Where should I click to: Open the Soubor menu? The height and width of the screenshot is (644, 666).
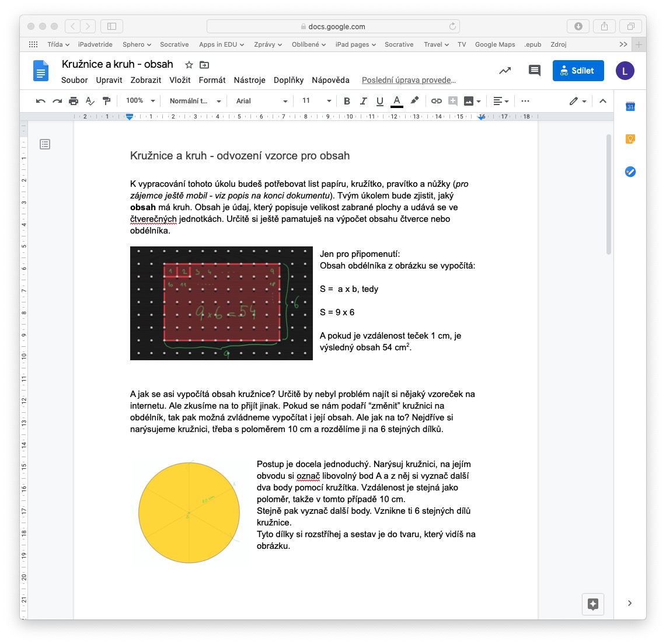74,81
